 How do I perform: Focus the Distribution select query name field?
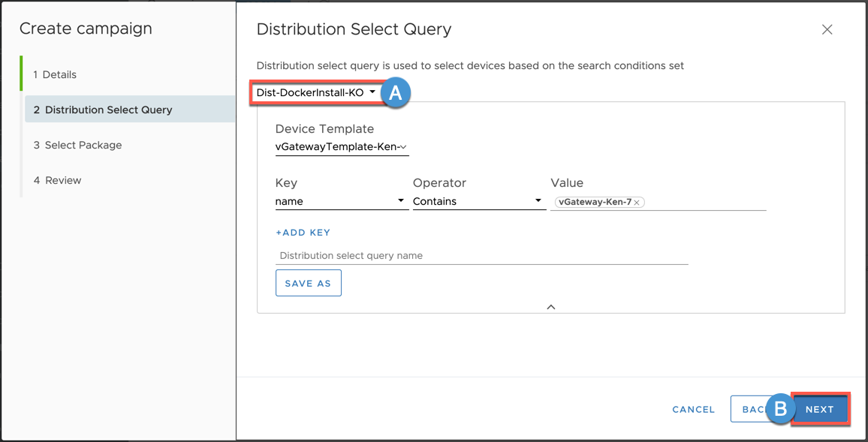(x=481, y=256)
